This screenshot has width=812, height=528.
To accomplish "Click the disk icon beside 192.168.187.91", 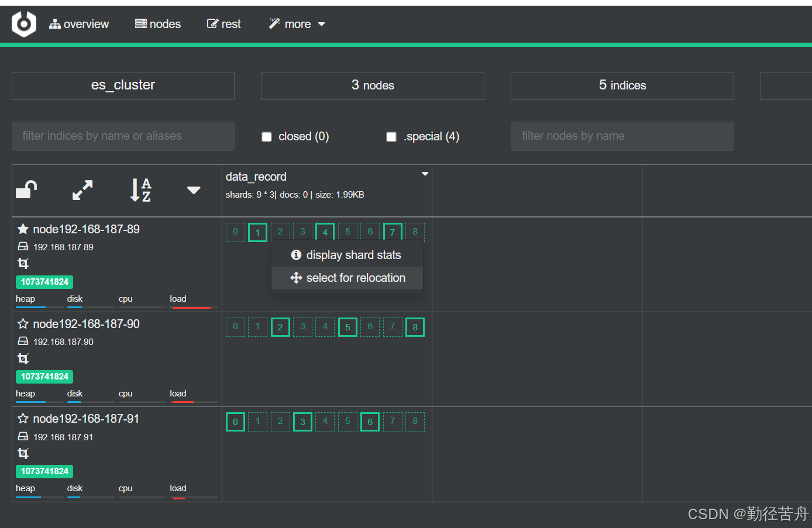I will (x=23, y=436).
